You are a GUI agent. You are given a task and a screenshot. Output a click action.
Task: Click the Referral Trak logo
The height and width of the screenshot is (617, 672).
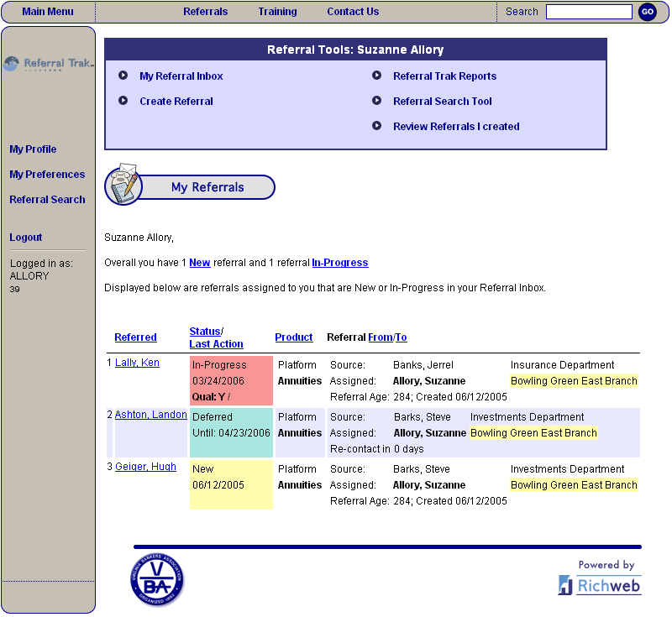pos(49,64)
